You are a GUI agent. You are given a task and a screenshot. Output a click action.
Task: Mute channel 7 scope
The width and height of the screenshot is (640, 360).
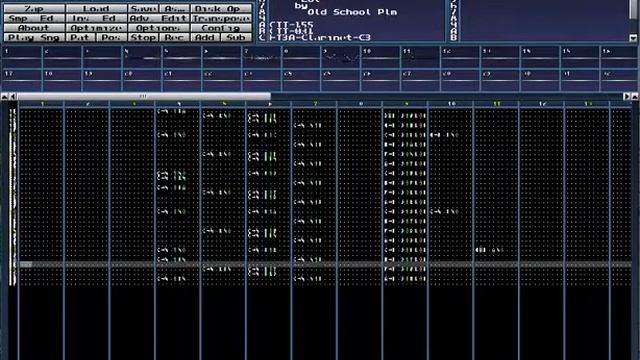click(x=262, y=58)
